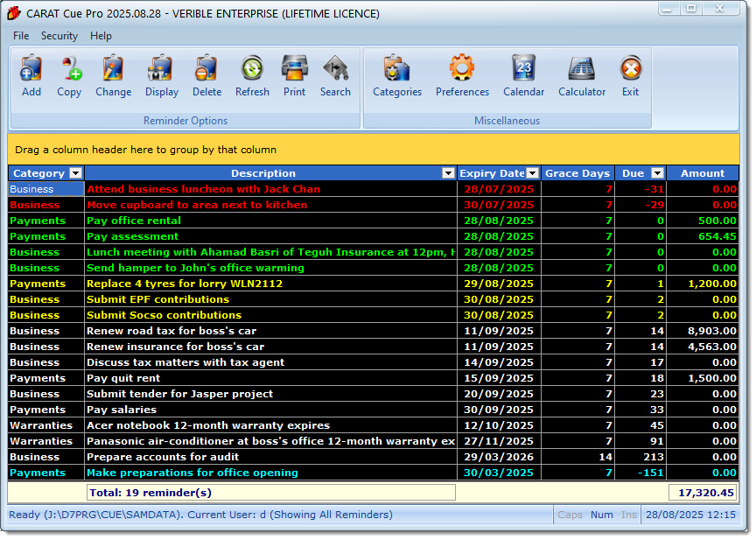Select 'Move cupboard to area next to kitchen'
This screenshot has height=540, width=756.
pos(373,205)
